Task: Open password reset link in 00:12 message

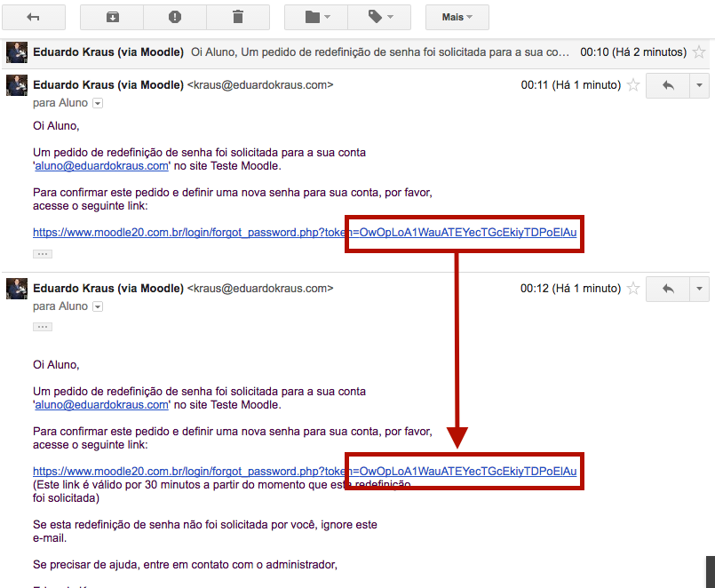Action: tap(305, 472)
